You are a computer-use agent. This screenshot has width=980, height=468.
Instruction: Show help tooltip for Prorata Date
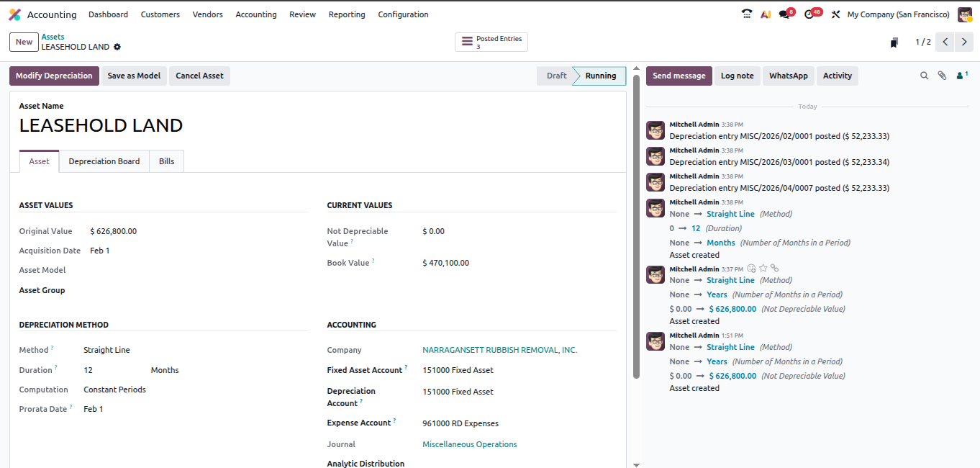point(71,407)
